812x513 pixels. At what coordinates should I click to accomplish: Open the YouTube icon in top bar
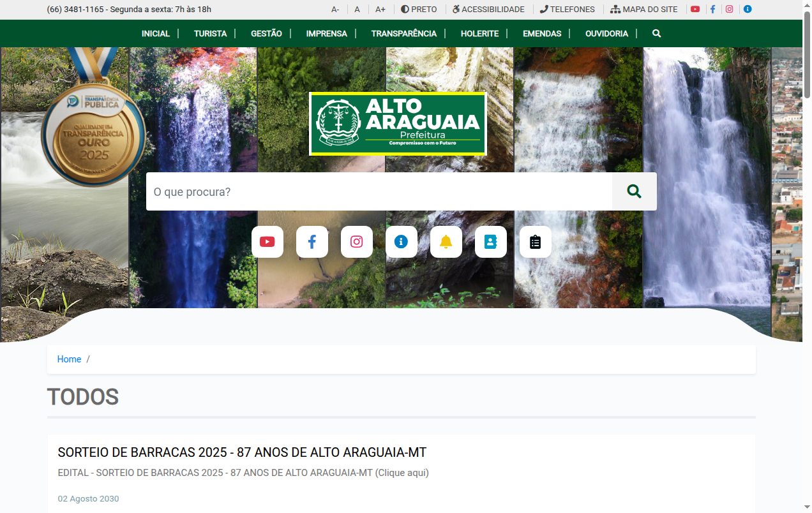coord(695,10)
